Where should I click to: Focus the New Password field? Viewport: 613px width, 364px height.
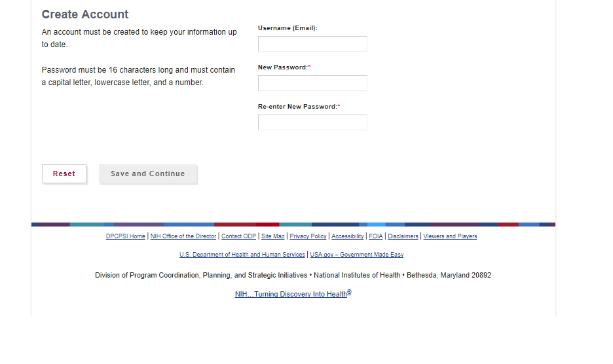tap(312, 83)
